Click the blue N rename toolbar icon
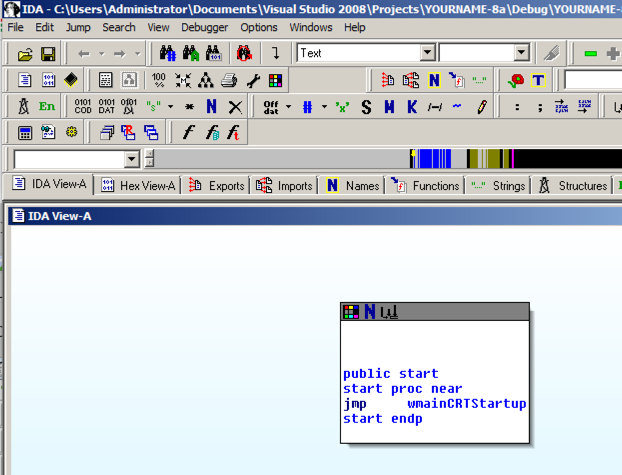This screenshot has width=622, height=475. pos(211,106)
